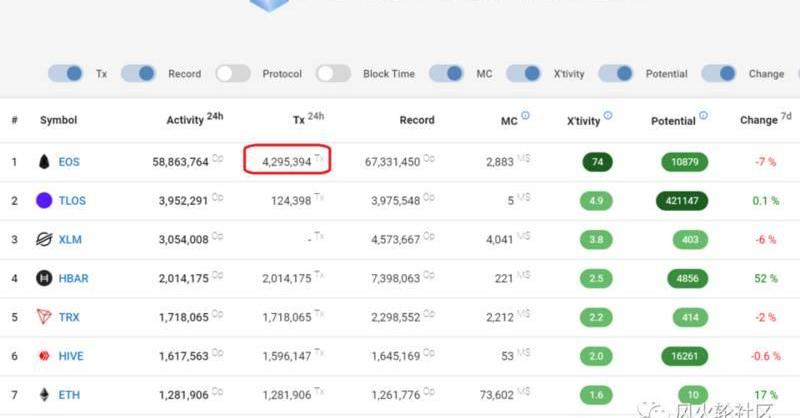Sort by MC column header
Image resolution: width=800 pixels, height=418 pixels.
click(509, 121)
